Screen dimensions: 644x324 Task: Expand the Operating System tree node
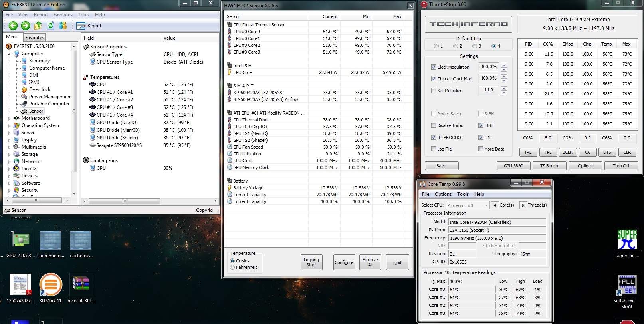coord(10,125)
